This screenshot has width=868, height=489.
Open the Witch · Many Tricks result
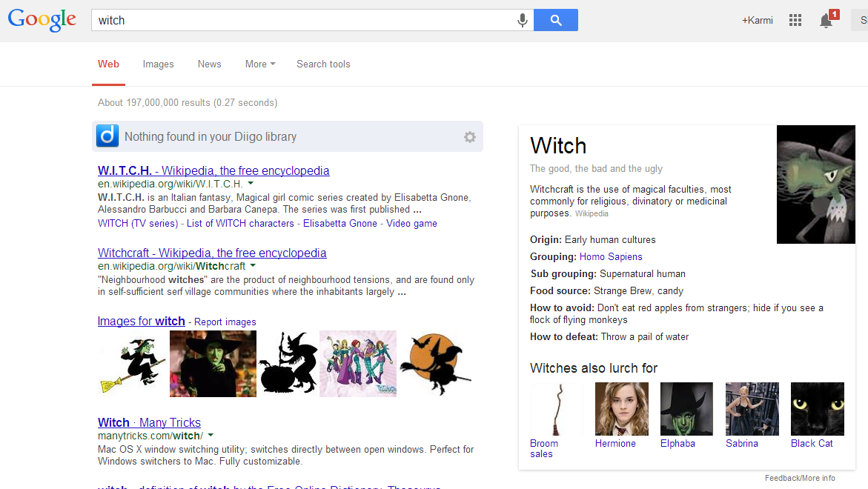pos(149,422)
